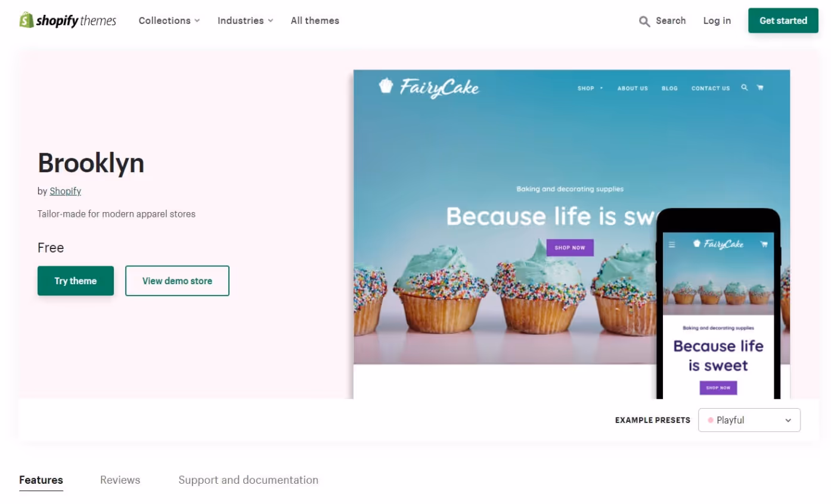Open the hamburger menu in mobile preview
This screenshot has width=831, height=504.
[x=672, y=244]
